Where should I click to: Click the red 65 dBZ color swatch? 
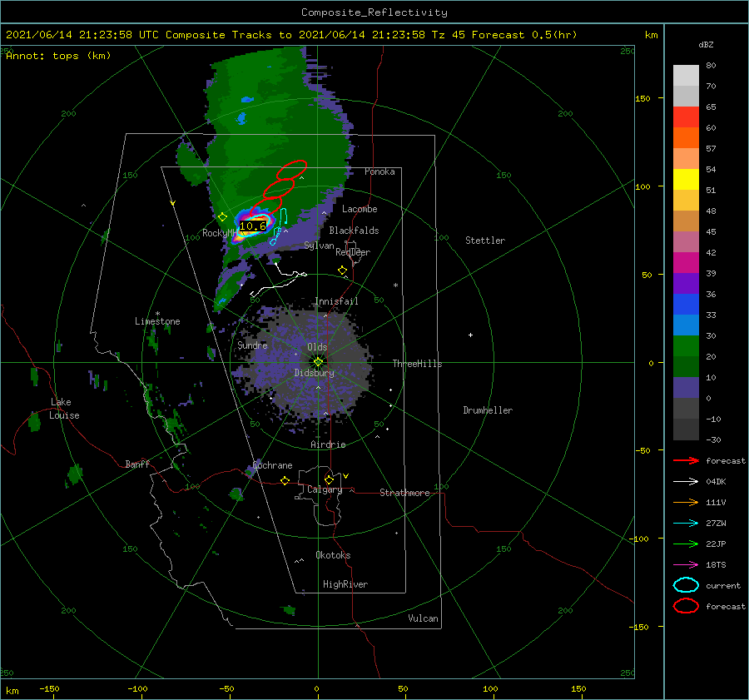[x=686, y=117]
